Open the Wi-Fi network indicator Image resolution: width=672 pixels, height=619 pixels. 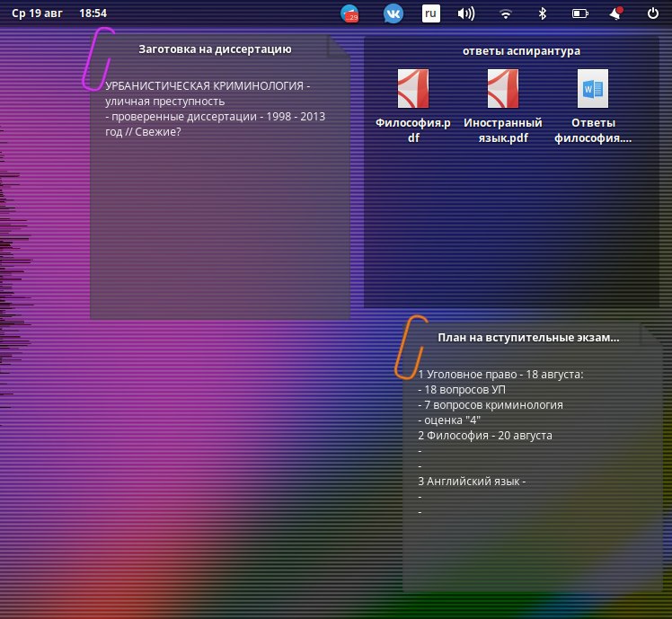pyautogui.click(x=506, y=14)
